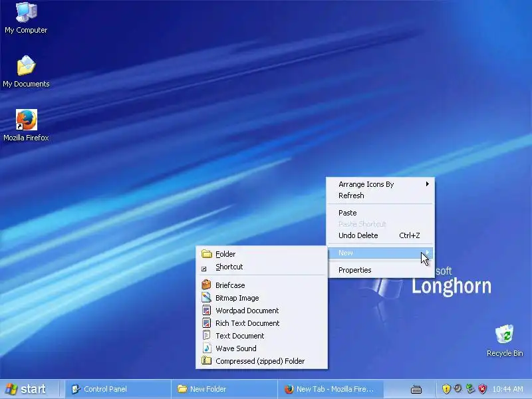Select Bitmap Image text in New submenu

[x=237, y=298]
